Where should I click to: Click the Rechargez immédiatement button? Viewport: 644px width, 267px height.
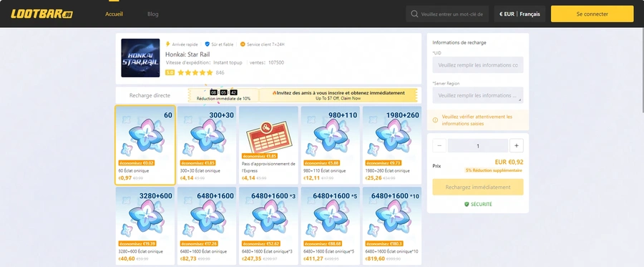point(478,187)
